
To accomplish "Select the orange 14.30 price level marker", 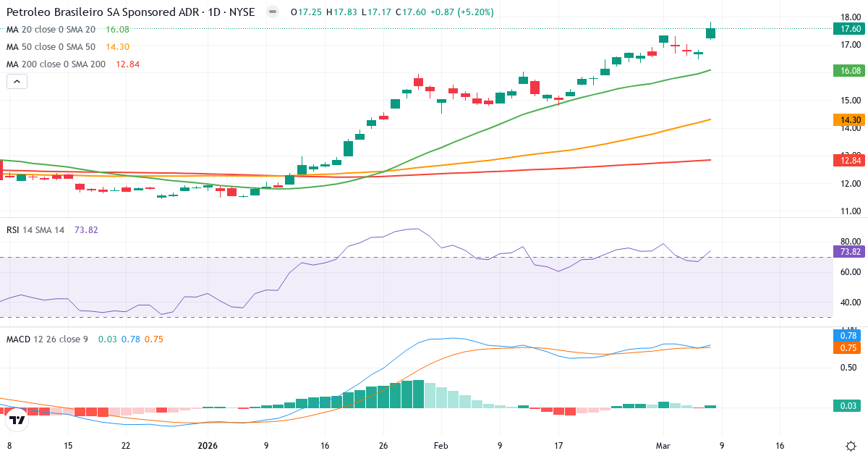I will pos(848,120).
